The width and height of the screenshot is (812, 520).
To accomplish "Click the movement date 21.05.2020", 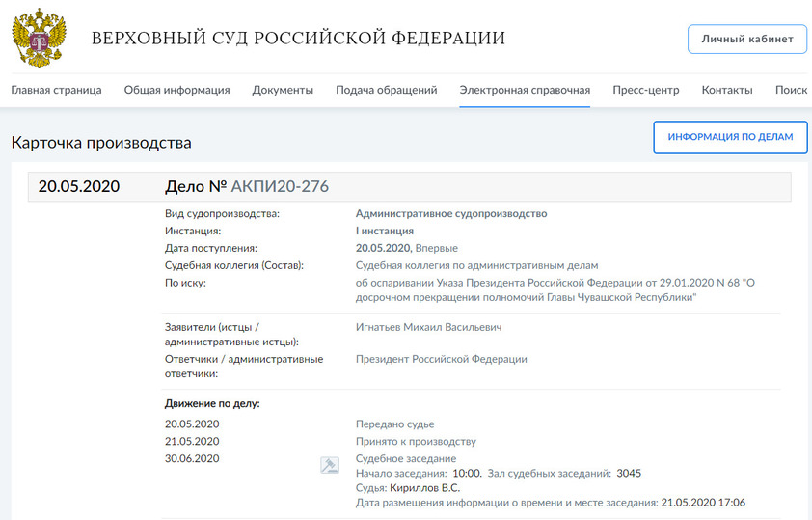I will click(x=192, y=441).
